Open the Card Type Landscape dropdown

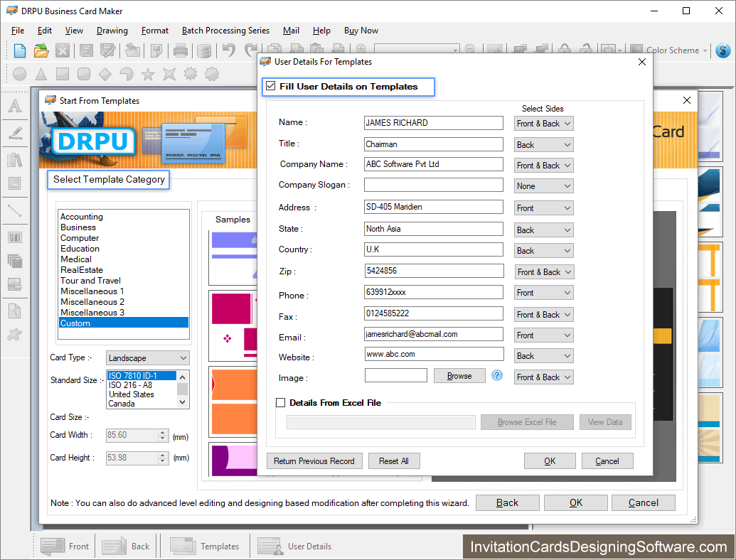point(147,358)
